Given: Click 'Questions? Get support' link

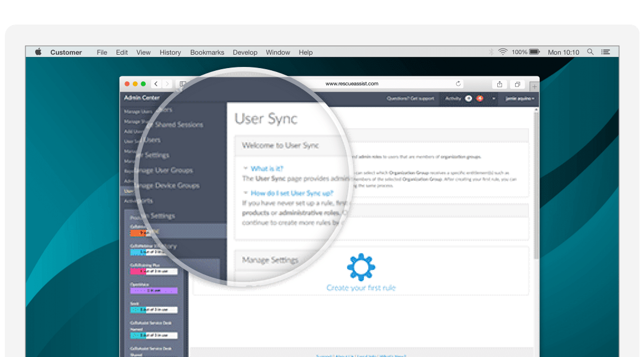Looking at the screenshot, I should click(410, 98).
